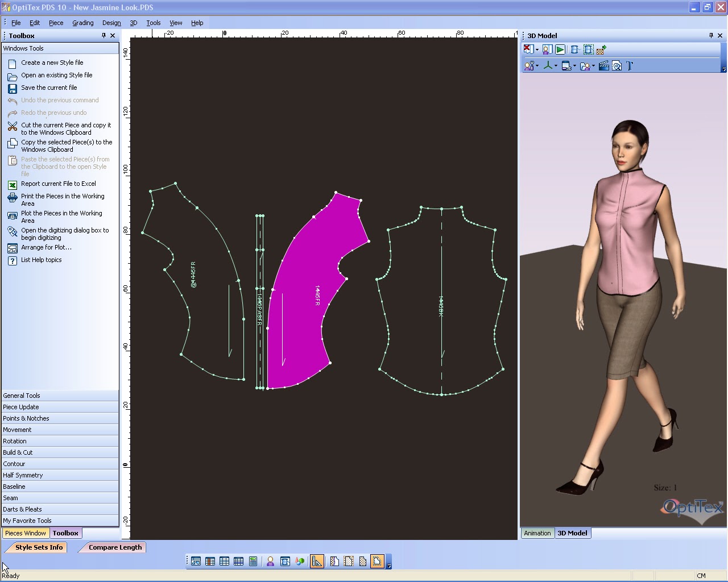
Task: Open the 3D menu
Action: 134,23
